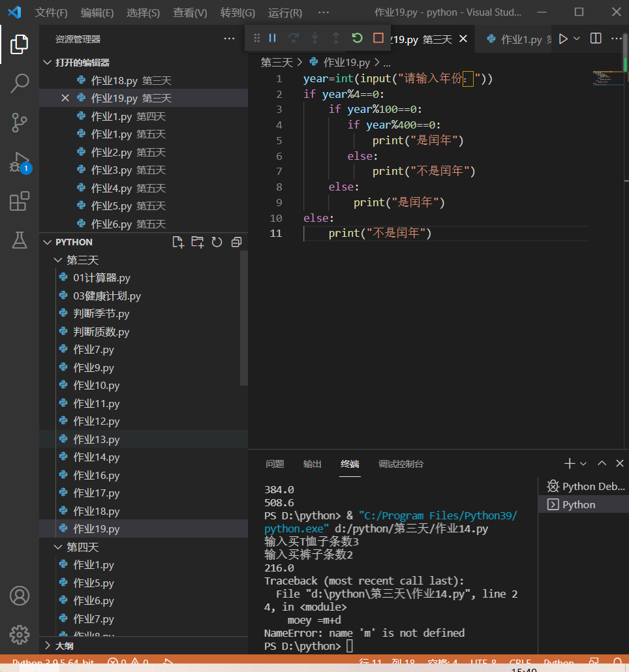Switch to the 输出 panel tab
The height and width of the screenshot is (672, 629).
pos(312,464)
